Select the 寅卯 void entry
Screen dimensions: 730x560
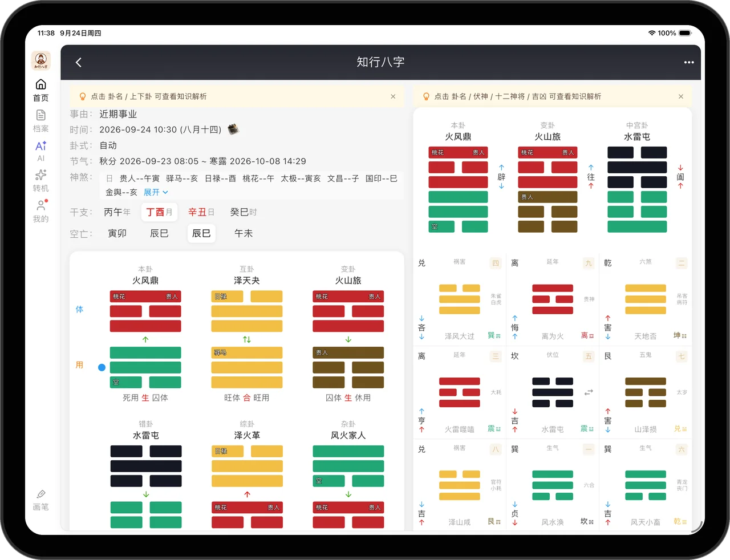[x=117, y=233]
